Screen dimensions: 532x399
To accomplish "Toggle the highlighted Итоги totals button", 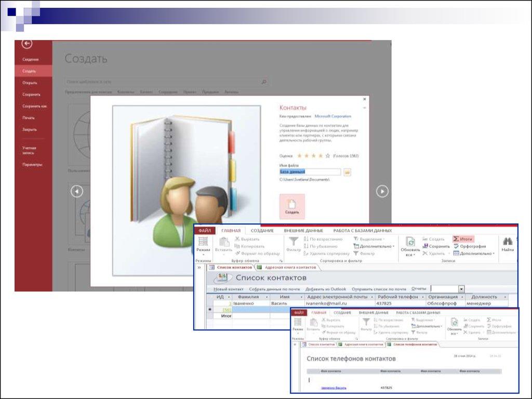I will tap(463, 238).
